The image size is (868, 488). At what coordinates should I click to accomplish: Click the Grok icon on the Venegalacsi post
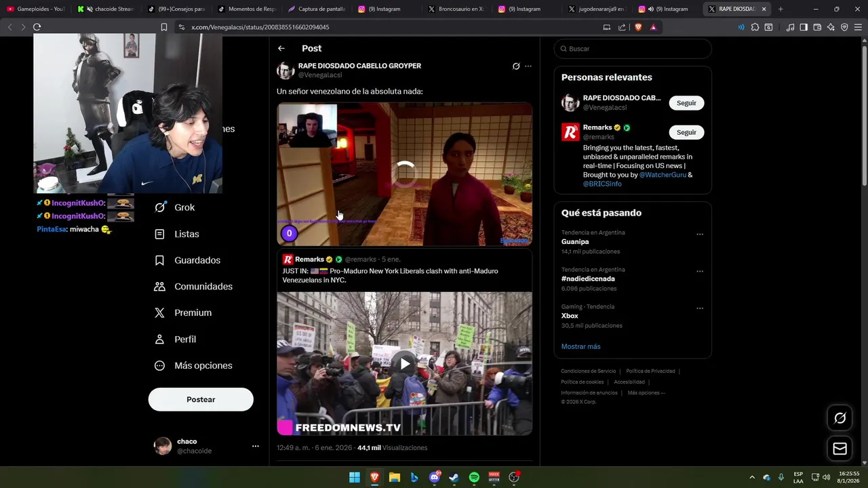(516, 66)
